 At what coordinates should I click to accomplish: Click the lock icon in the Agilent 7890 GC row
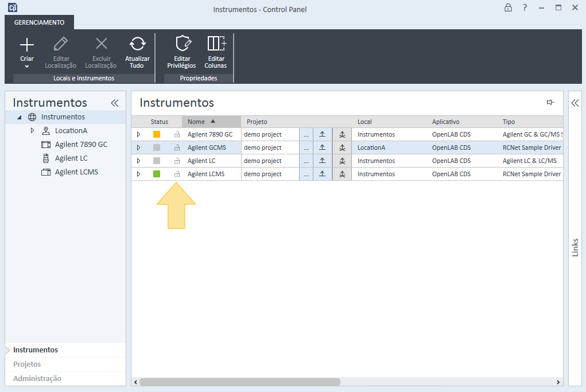point(177,134)
